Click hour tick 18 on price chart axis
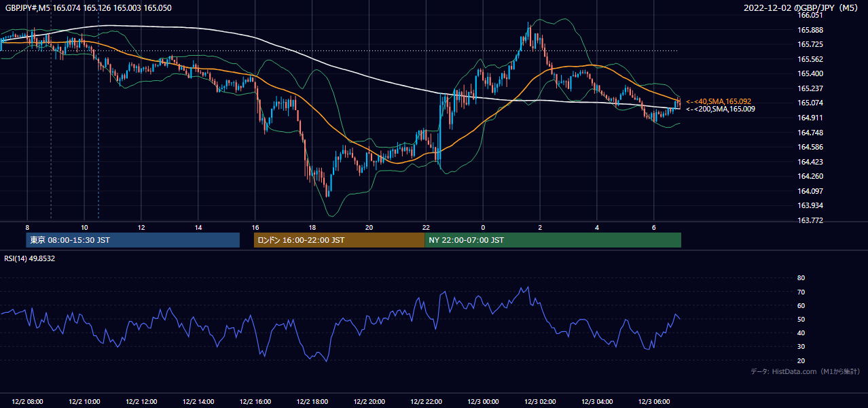Image resolution: width=868 pixels, height=408 pixels. [x=312, y=227]
